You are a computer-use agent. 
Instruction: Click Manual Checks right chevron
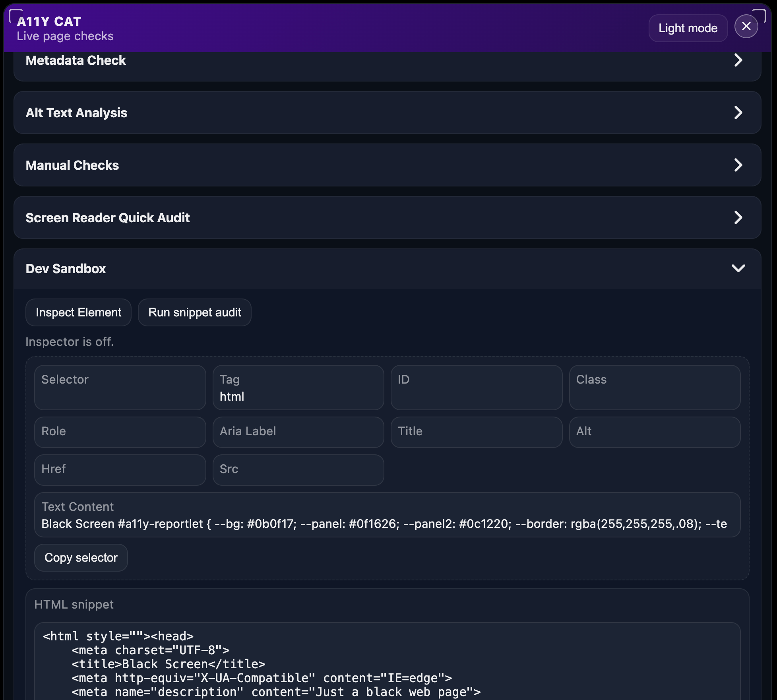point(738,165)
